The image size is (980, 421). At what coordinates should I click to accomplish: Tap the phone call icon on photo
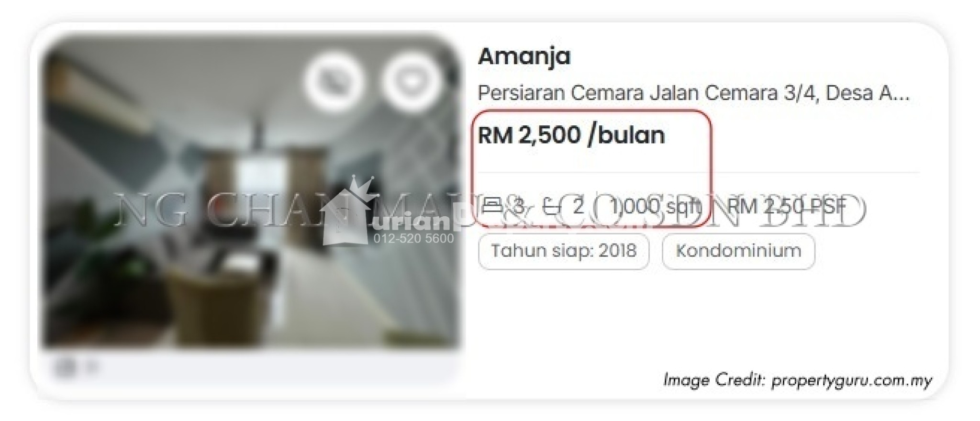click(334, 81)
